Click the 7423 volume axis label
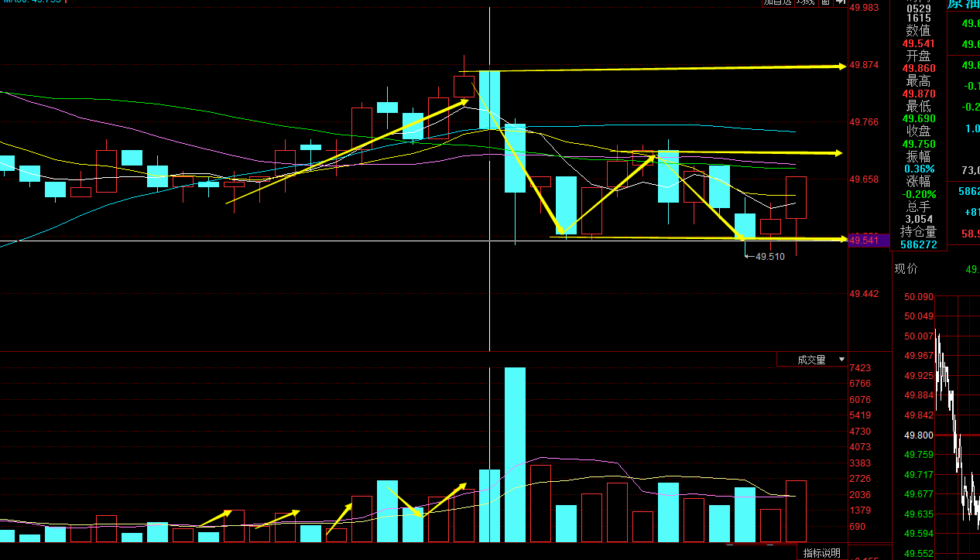980x560 pixels. [x=860, y=368]
